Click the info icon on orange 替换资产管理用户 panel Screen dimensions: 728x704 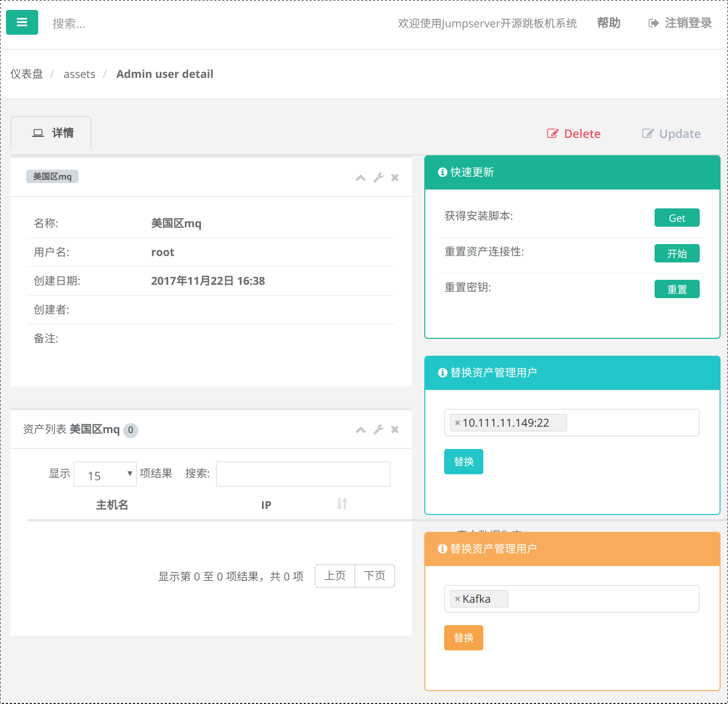442,549
